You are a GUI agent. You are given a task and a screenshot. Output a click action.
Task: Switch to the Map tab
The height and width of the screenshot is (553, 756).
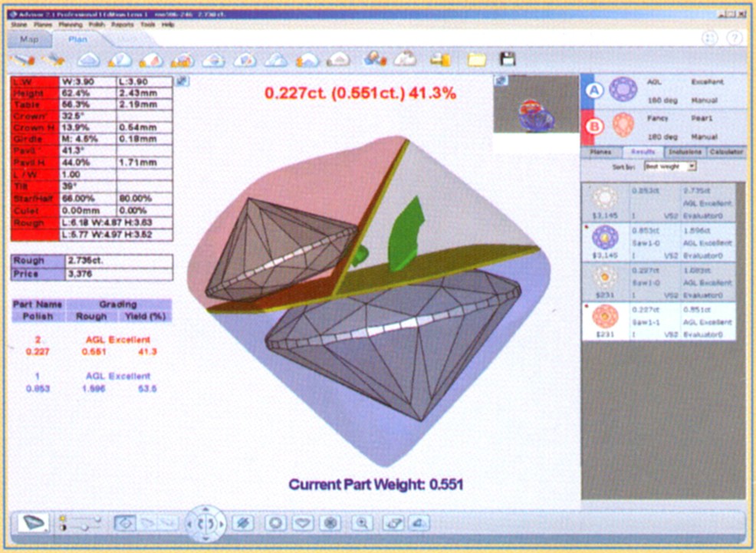tap(30, 39)
